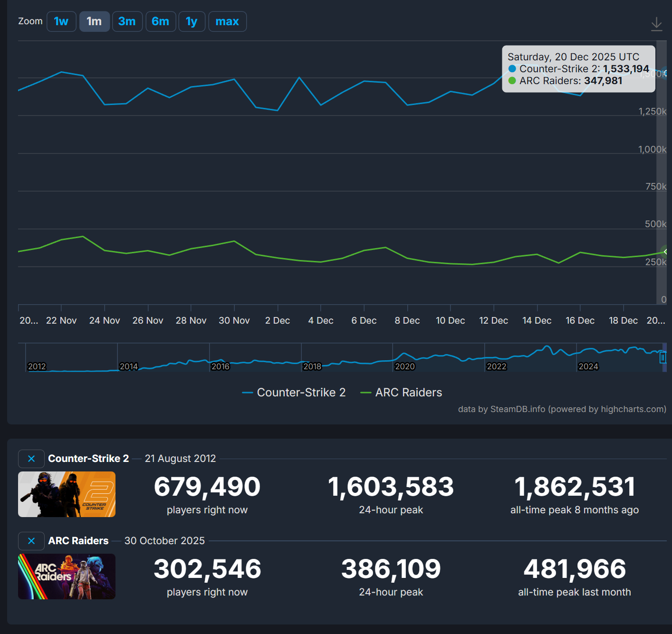This screenshot has width=672, height=634.
Task: Switch zoom to 3m
Action: pos(127,21)
